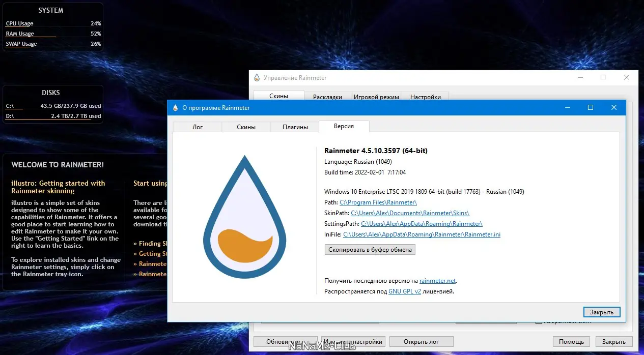The height and width of the screenshot is (355, 644).
Task: Open the Скины tab in About window
Action: tap(246, 127)
